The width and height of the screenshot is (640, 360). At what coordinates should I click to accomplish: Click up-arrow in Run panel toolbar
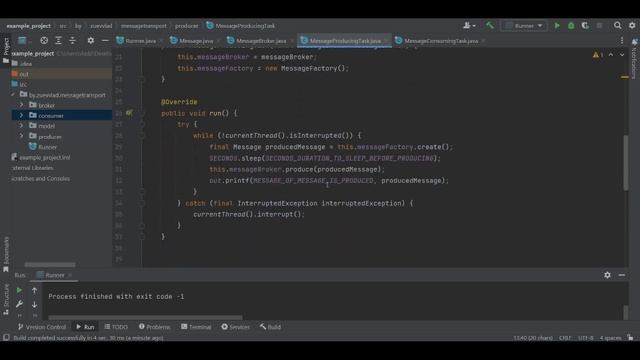click(34, 290)
